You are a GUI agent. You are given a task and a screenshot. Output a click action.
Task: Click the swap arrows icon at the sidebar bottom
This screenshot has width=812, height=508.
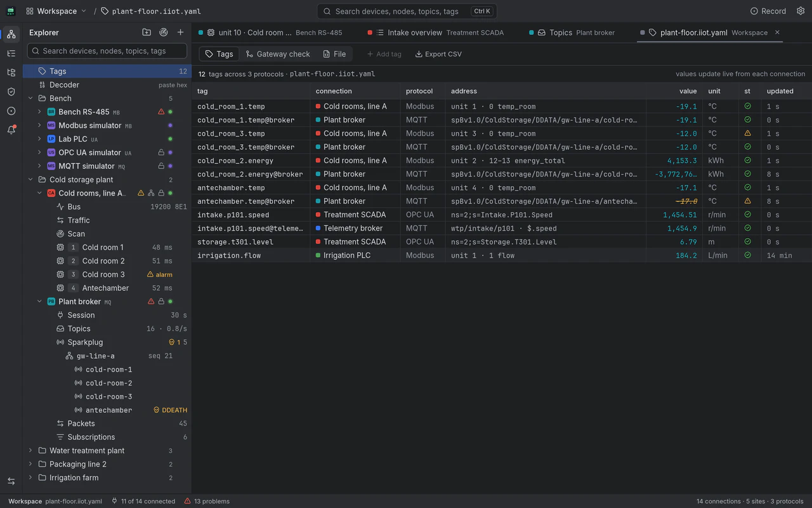(11, 481)
